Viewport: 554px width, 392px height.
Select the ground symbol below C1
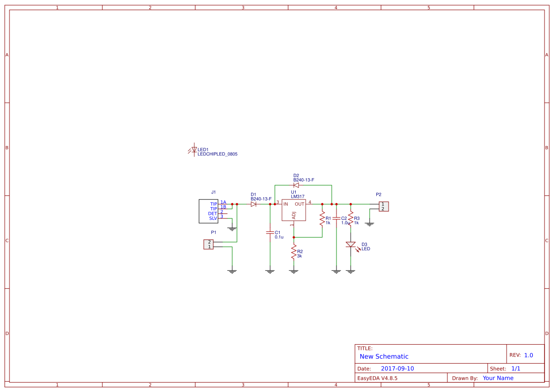point(269,269)
